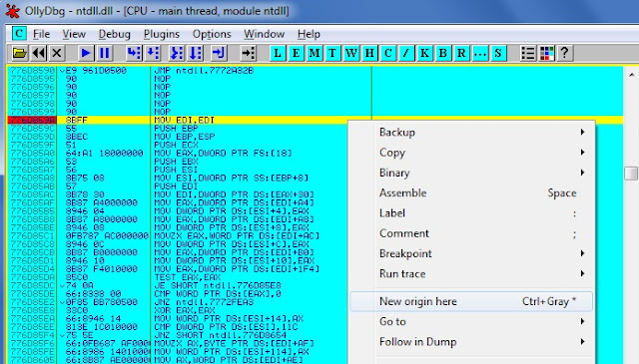
Task: Select New origin here
Action: point(471,301)
